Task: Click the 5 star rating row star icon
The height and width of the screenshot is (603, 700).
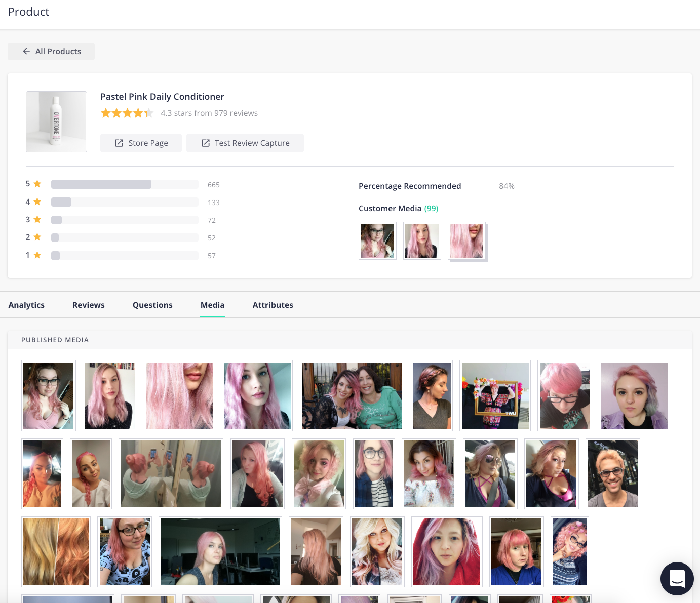Action: click(x=37, y=184)
